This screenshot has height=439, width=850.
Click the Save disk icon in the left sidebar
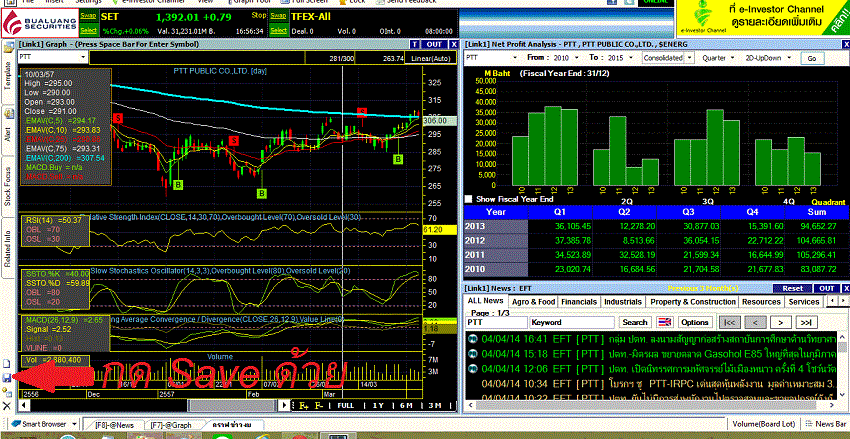click(7, 378)
